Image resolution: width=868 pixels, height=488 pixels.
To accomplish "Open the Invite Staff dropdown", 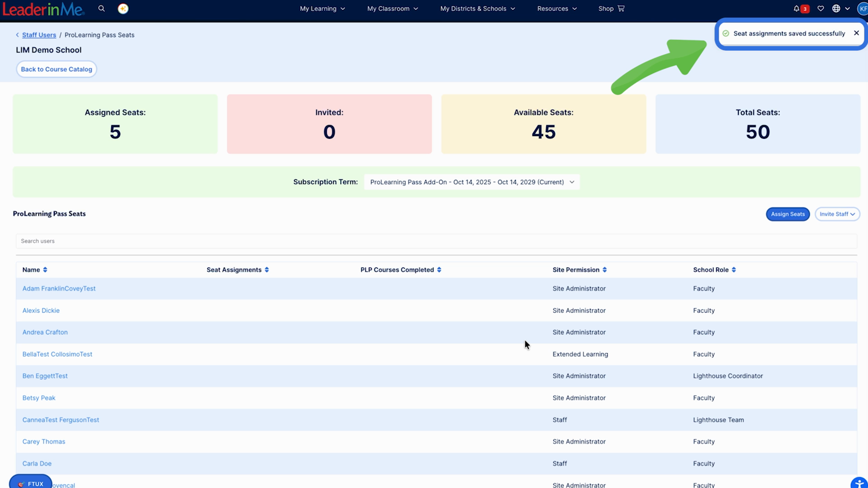I will point(837,214).
